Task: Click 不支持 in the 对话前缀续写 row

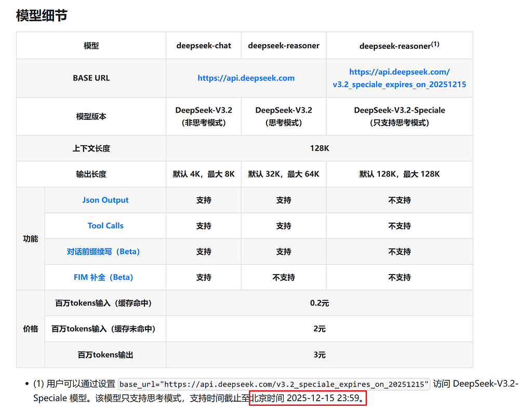Action: [400, 251]
